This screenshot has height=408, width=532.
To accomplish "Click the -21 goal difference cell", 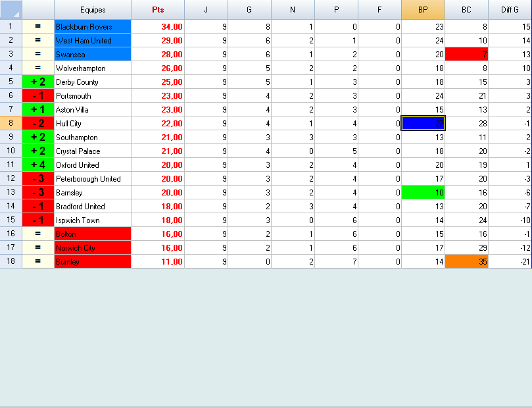I will pos(510,261).
